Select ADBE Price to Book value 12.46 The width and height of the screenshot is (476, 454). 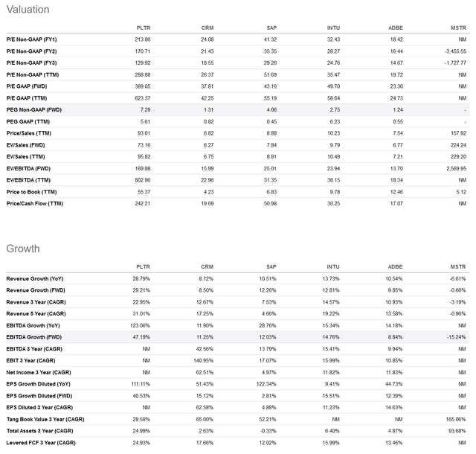tap(396, 192)
